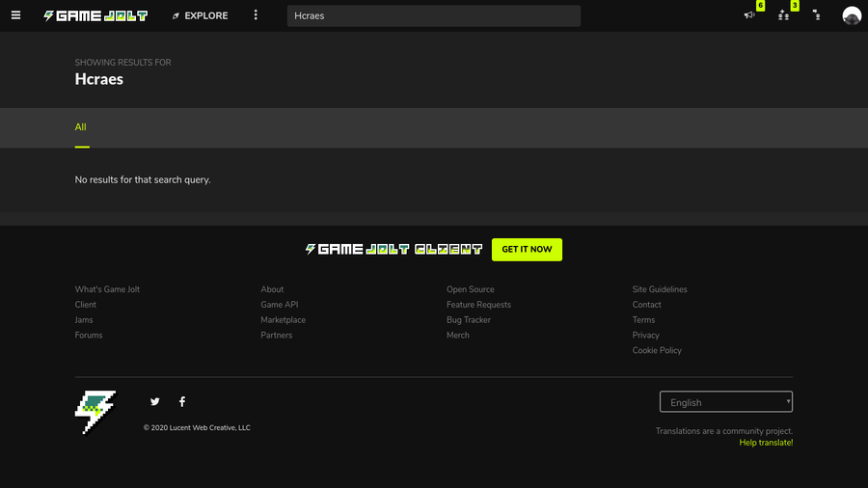This screenshot has width=868, height=488.
Task: Click the copyright Lucent Web Creative text
Action: pos(197,427)
